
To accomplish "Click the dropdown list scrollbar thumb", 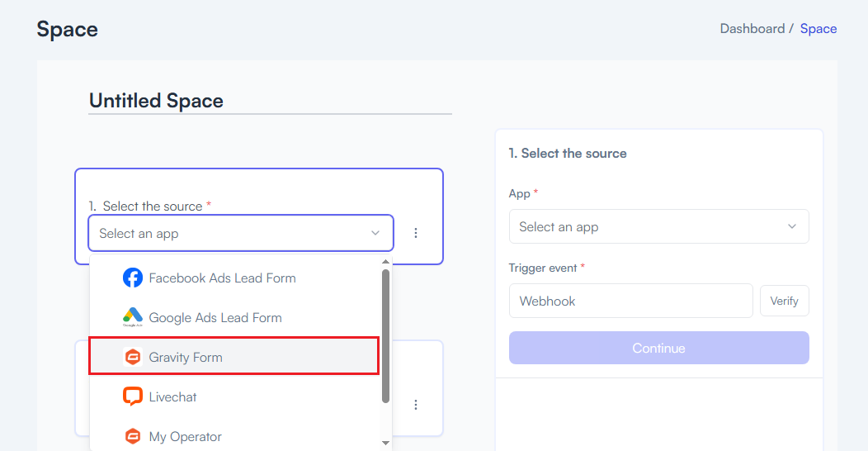I will [385, 335].
